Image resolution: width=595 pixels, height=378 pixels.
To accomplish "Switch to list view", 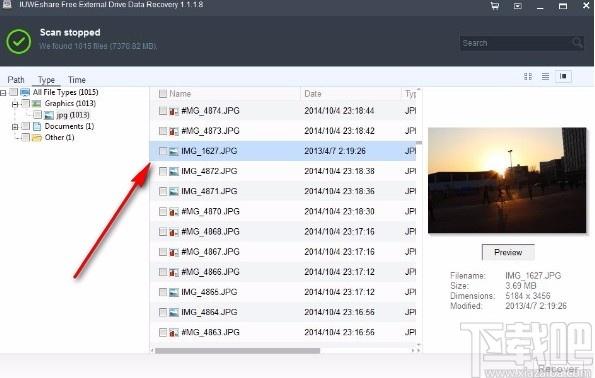I will coord(545,76).
